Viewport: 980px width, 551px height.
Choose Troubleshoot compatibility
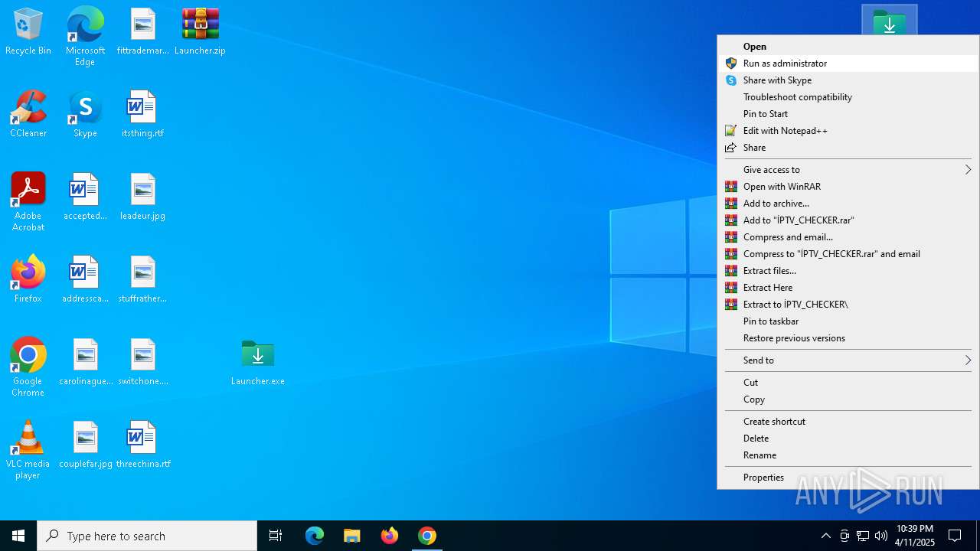pos(848,97)
